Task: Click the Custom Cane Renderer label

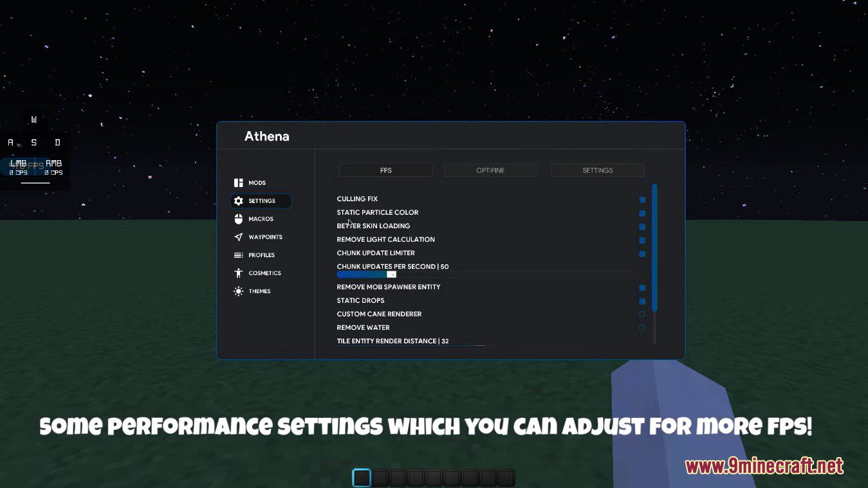Action: point(379,314)
